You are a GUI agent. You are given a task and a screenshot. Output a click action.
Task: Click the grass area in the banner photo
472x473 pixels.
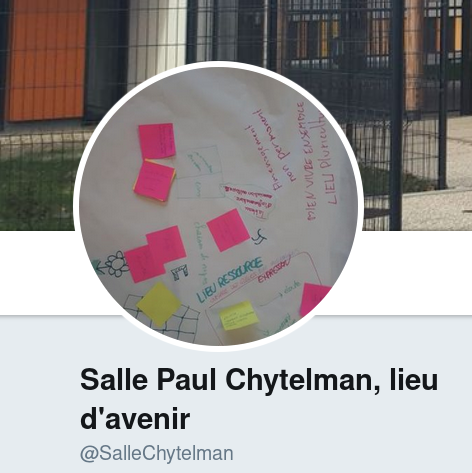[x=37, y=188]
